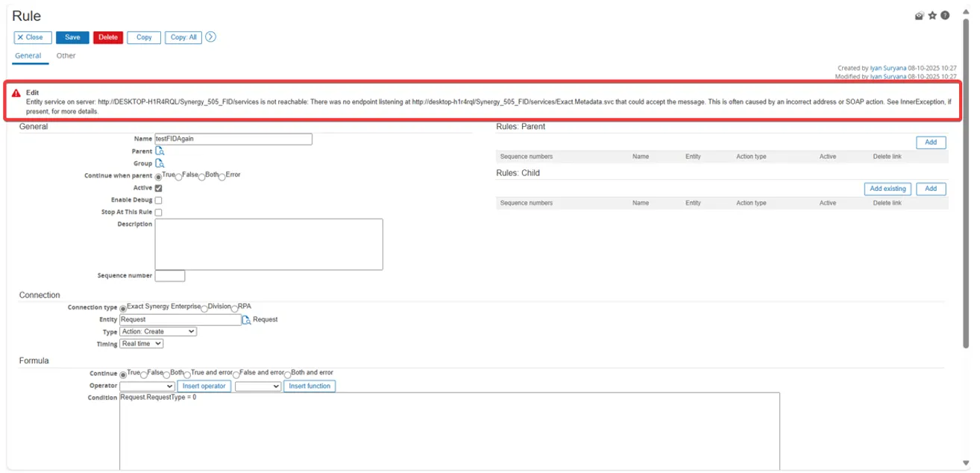Tick the Stop At This Rule checkbox

[158, 213]
